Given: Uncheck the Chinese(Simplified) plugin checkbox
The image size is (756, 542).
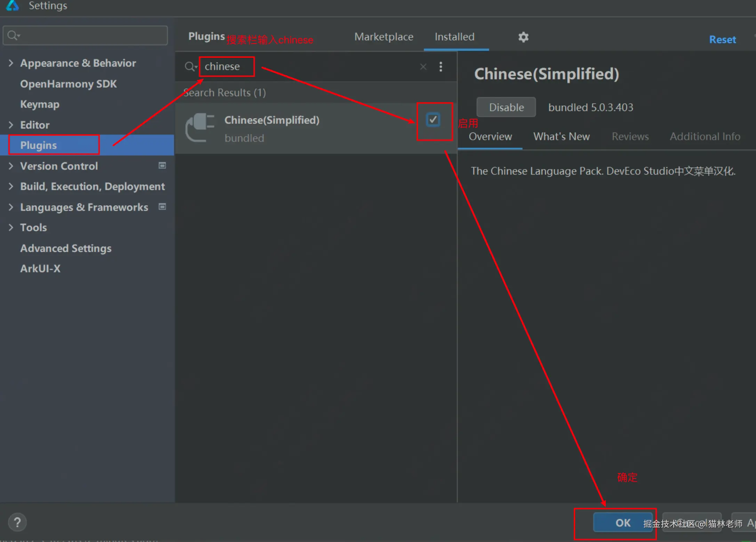Looking at the screenshot, I should [x=433, y=120].
